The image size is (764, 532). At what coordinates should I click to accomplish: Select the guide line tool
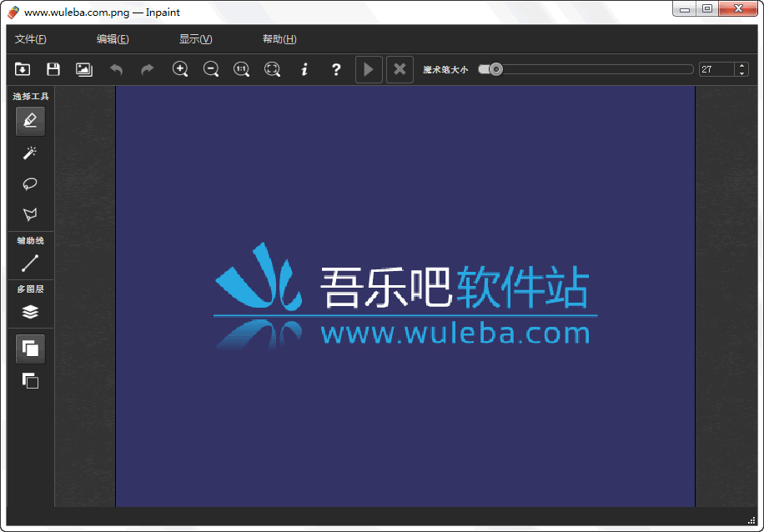coord(30,263)
